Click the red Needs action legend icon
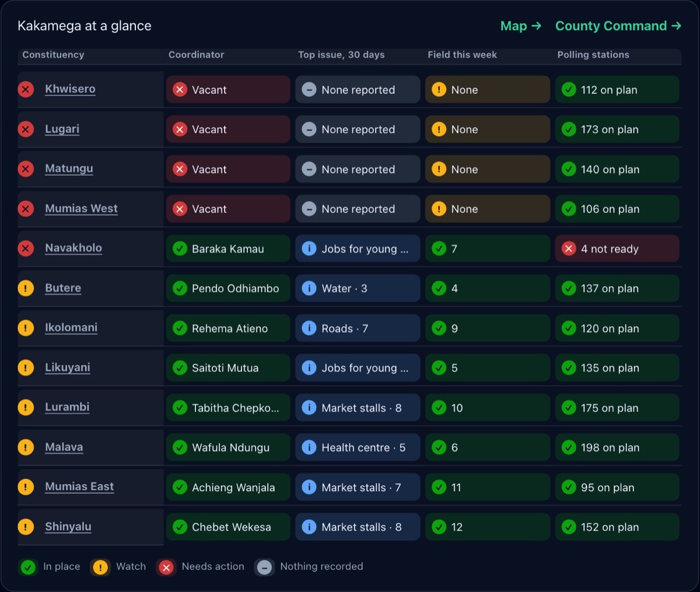700x592 pixels. pyautogui.click(x=166, y=567)
